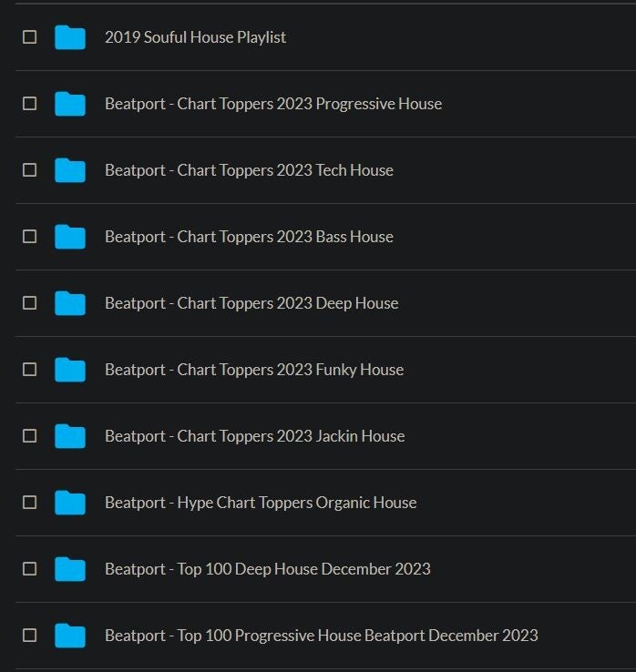Open 'Beatport - Chart Toppers 2023 Progressive House' name
Image resolution: width=636 pixels, height=672 pixels.
(x=273, y=104)
